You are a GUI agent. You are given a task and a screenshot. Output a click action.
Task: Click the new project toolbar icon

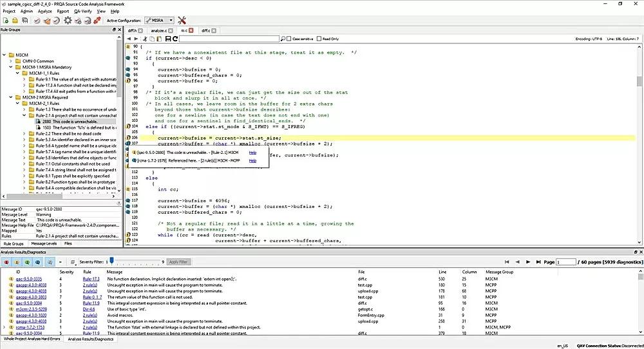6,20
